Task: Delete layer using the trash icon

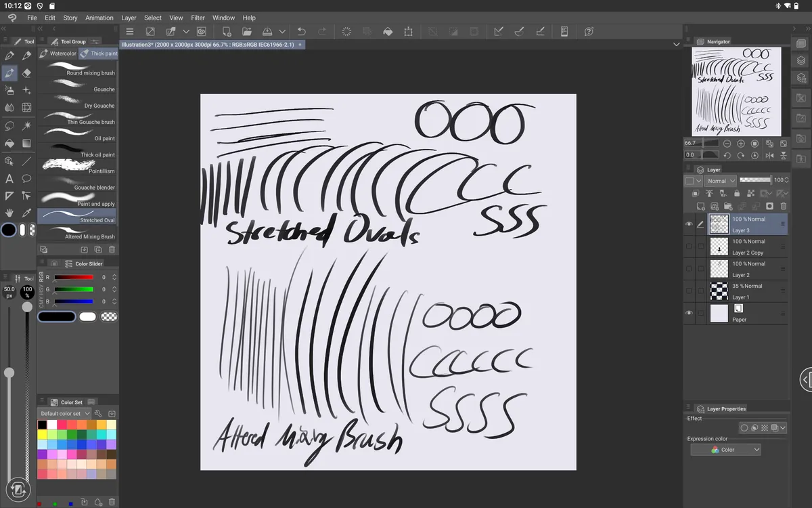Action: pyautogui.click(x=784, y=206)
